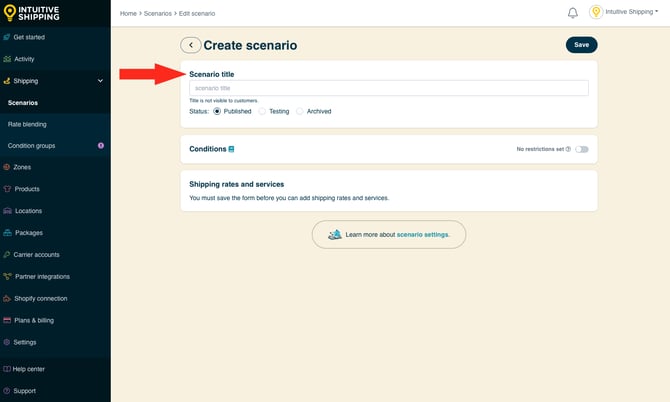Select the Archived status radio button
670x402 pixels.
300,111
